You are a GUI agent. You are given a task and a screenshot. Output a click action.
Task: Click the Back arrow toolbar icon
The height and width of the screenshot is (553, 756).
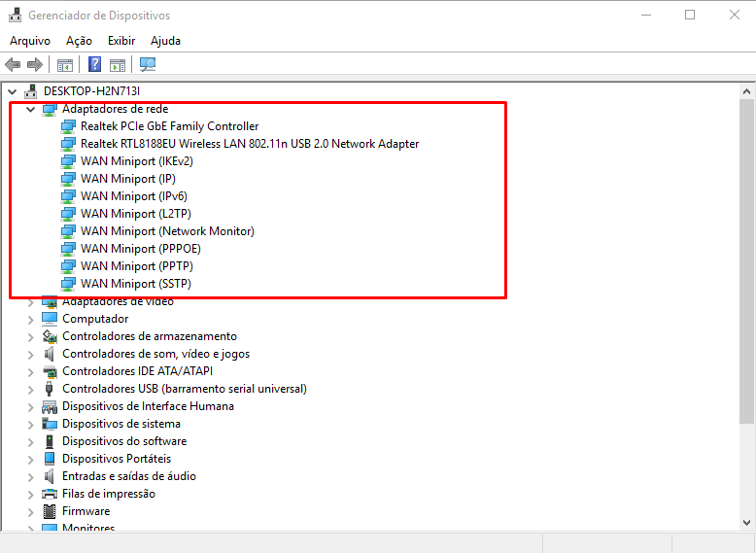pos(13,64)
